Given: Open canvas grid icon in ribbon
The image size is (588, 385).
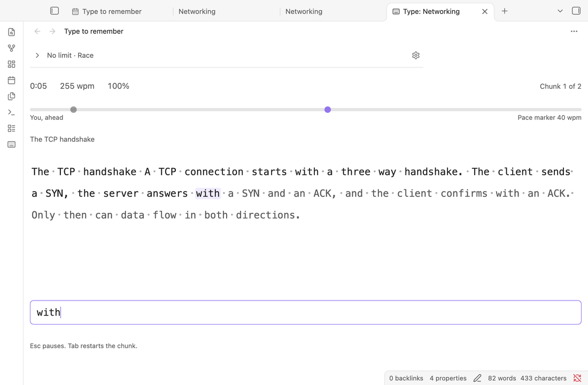Looking at the screenshot, I should pyautogui.click(x=12, y=64).
